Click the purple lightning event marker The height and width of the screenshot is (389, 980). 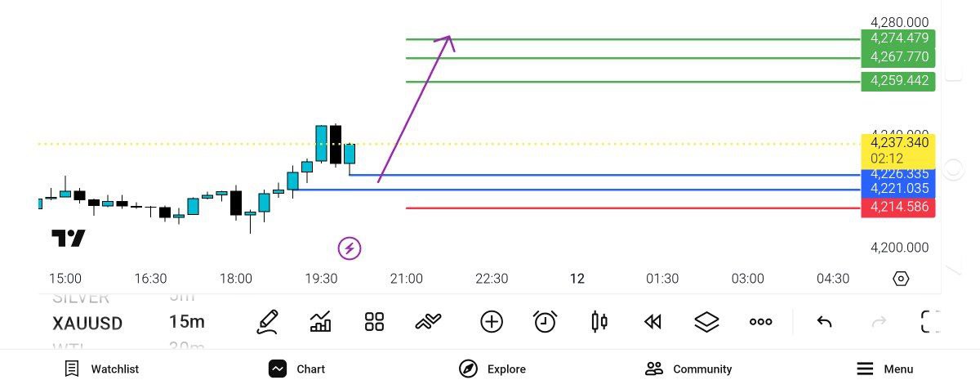pyautogui.click(x=350, y=248)
